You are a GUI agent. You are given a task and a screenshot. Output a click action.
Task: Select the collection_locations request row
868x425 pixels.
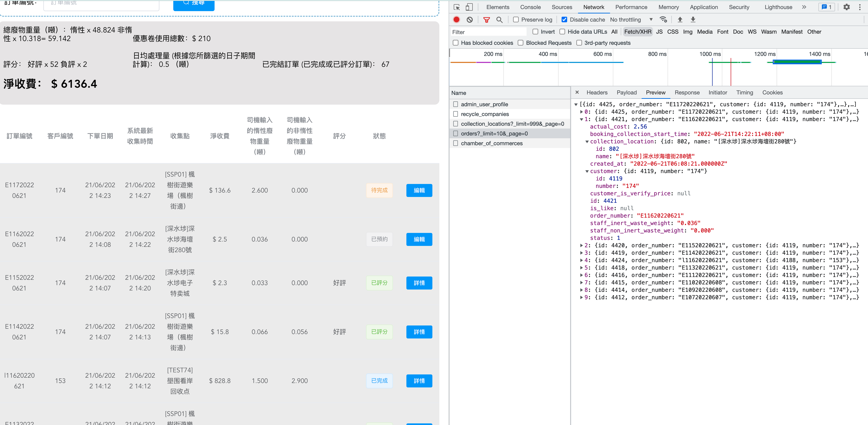509,124
